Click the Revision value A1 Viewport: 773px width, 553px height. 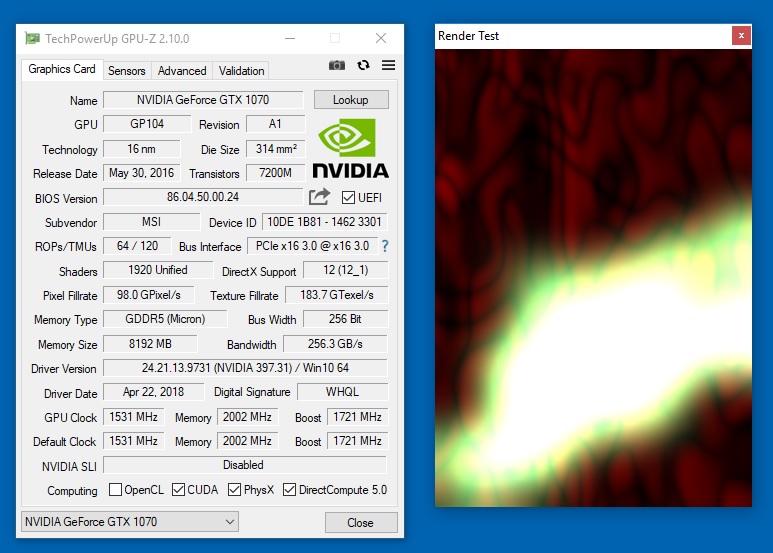(275, 124)
